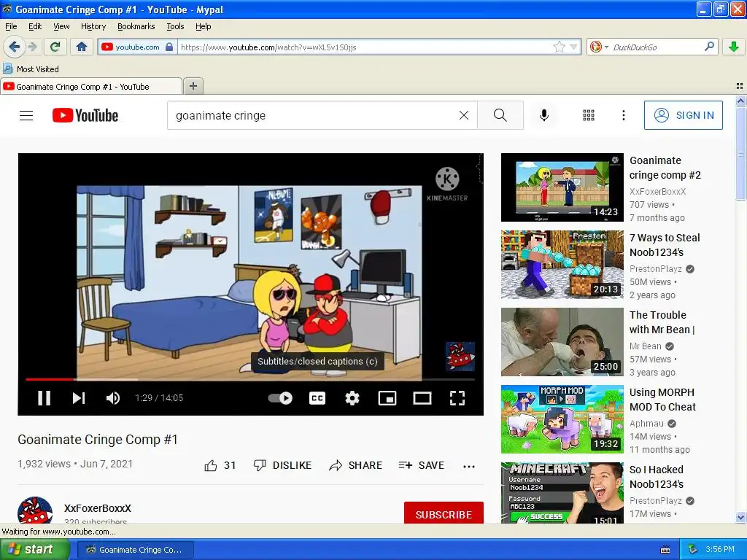The image size is (747, 560).
Task: Switch to theater mode
Action: [x=422, y=398]
